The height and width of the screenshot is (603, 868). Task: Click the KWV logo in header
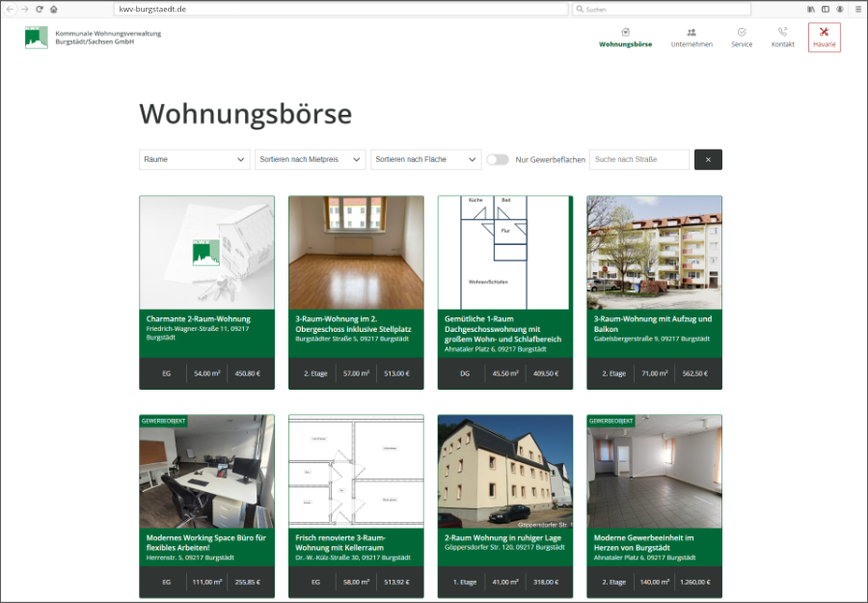(x=37, y=37)
